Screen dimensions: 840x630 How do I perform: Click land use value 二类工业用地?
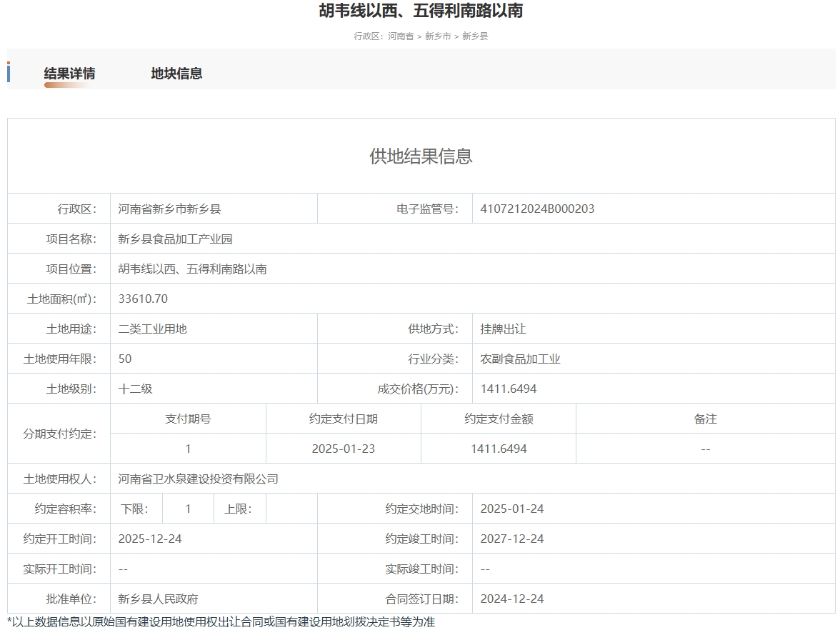[x=152, y=329]
